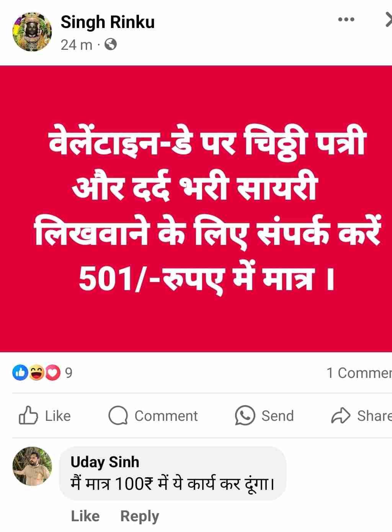Open the blue thumbs-up reaction icon
Image resolution: width=392 pixels, height=532 pixels.
pos(20,372)
